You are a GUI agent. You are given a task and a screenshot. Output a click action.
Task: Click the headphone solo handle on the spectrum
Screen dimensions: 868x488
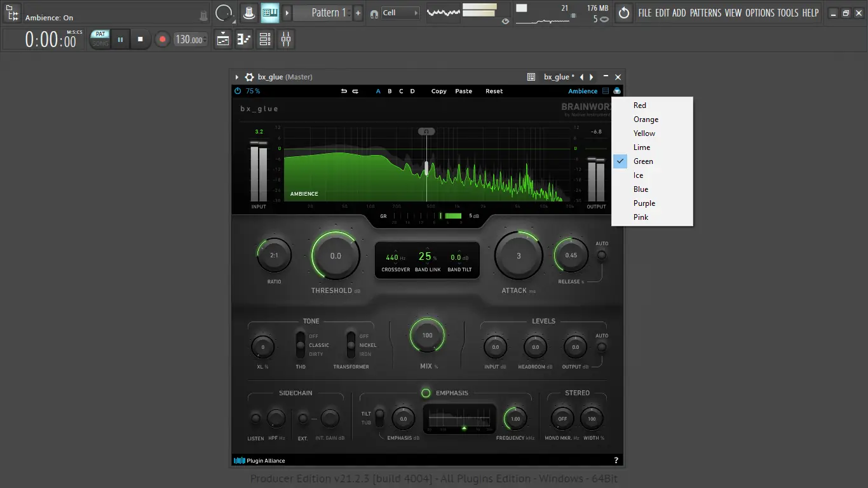[x=426, y=132]
